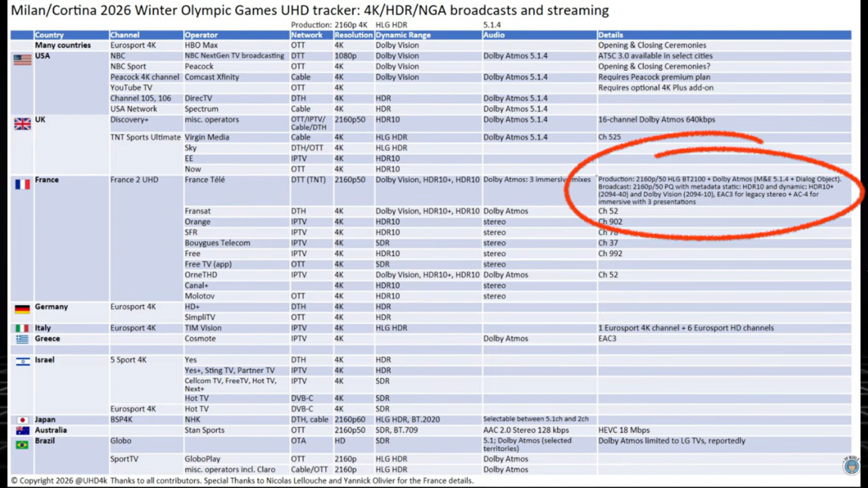The width and height of the screenshot is (868, 488).
Task: Click the avatar logo in the bottom corner
Action: pos(851,465)
